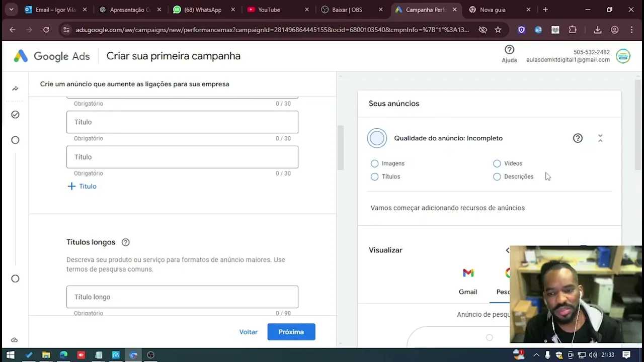This screenshot has width=644, height=362.
Task: Open the Chrome three-dot menu
Action: (631, 30)
